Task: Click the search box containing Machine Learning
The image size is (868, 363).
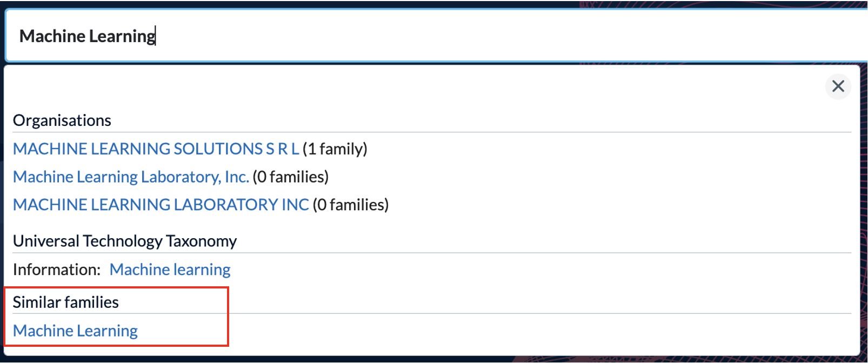Action: tap(437, 36)
